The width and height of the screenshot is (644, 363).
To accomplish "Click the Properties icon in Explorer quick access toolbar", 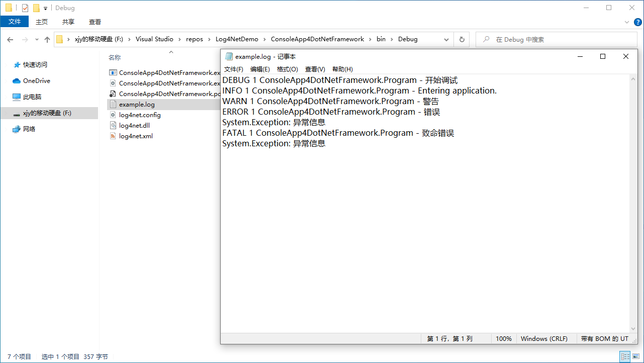I will pos(25,8).
